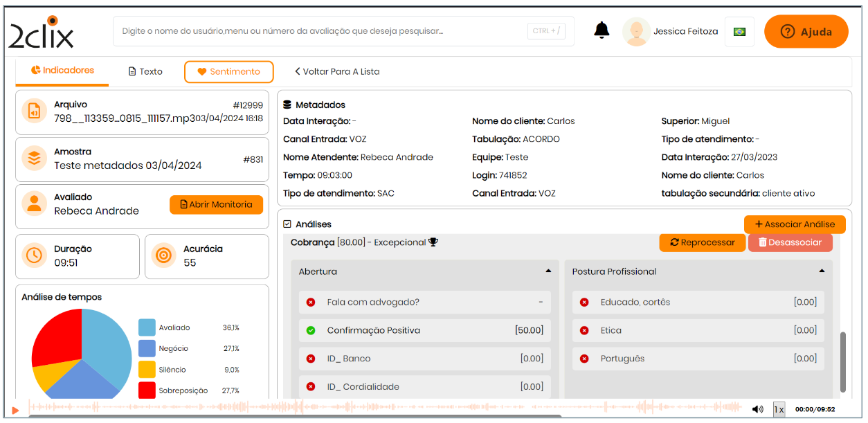Switch to the Texto tab
868x423 pixels.
[x=145, y=71]
